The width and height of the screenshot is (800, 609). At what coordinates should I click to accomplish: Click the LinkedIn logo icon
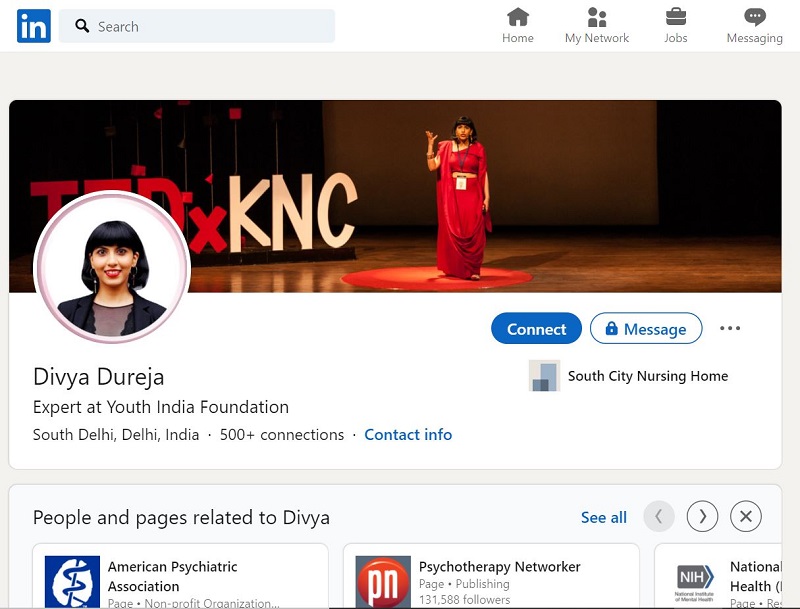[34, 26]
